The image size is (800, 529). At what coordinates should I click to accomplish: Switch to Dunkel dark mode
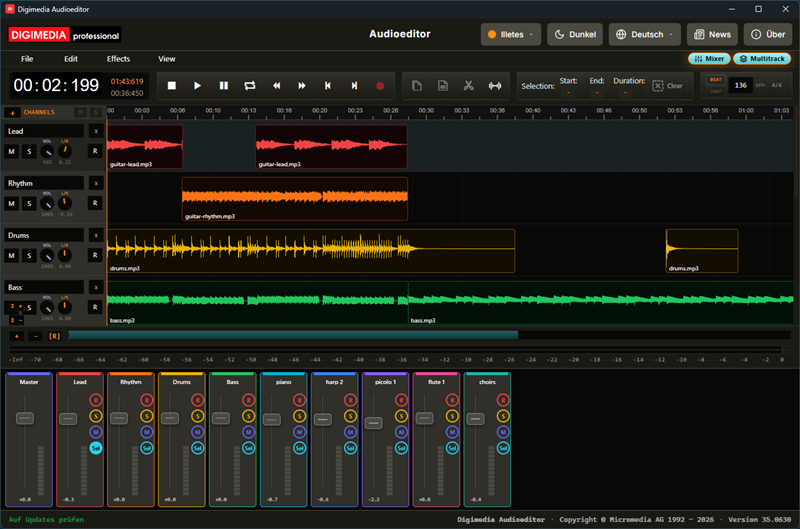tap(575, 34)
